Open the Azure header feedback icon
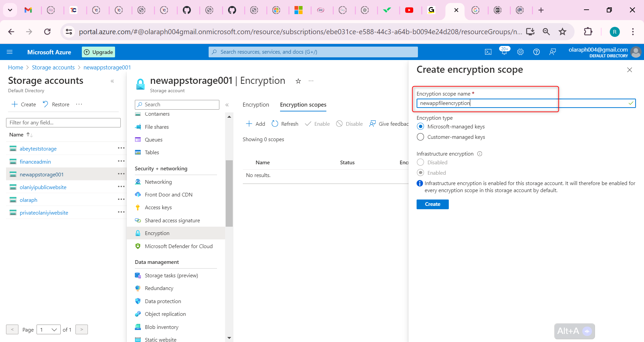This screenshot has width=644, height=342. pos(552,52)
